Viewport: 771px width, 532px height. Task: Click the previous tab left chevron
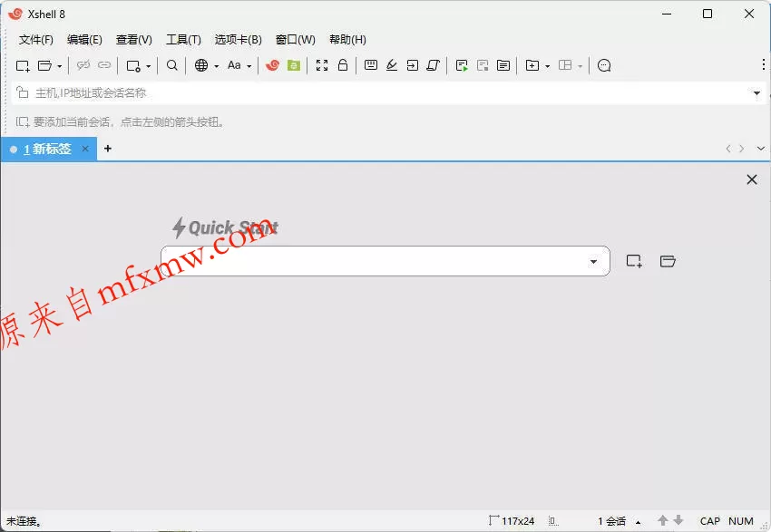(728, 149)
